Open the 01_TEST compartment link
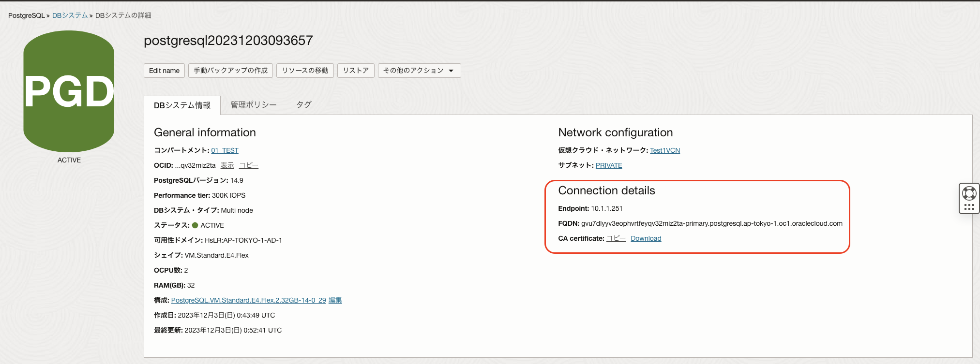This screenshot has height=364, width=980. point(225,150)
